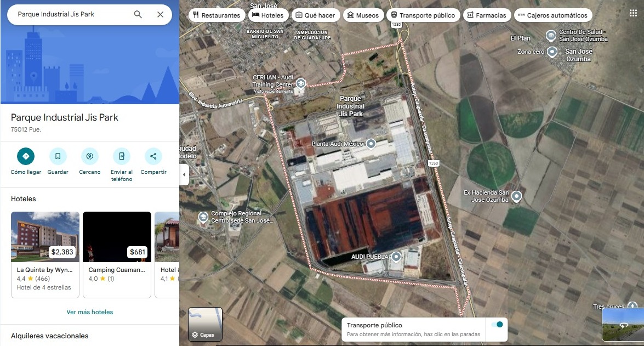The image size is (644, 346).
Task: Open the Street View thumbnail preview
Action: coord(623,325)
